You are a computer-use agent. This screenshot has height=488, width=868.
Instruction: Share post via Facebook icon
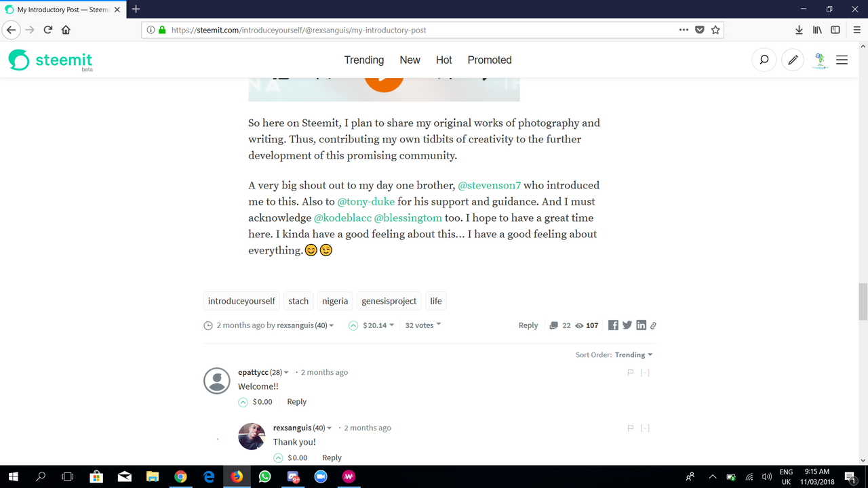pos(613,325)
